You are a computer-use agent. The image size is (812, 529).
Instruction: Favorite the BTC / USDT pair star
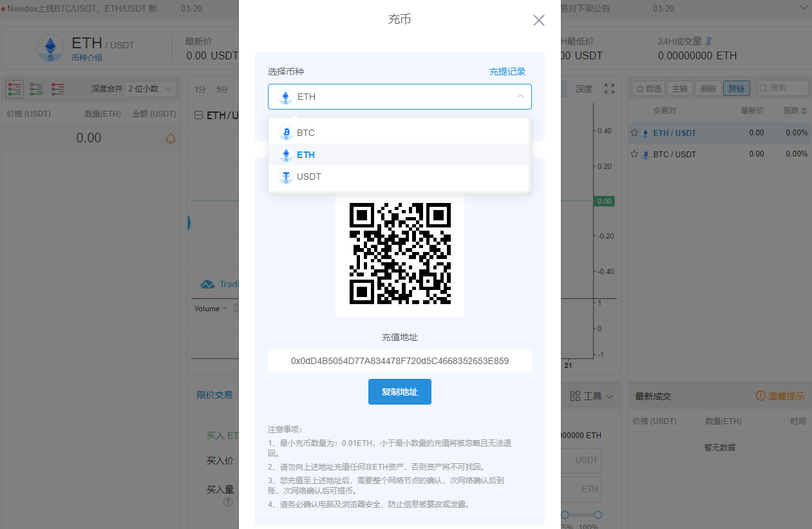point(634,154)
